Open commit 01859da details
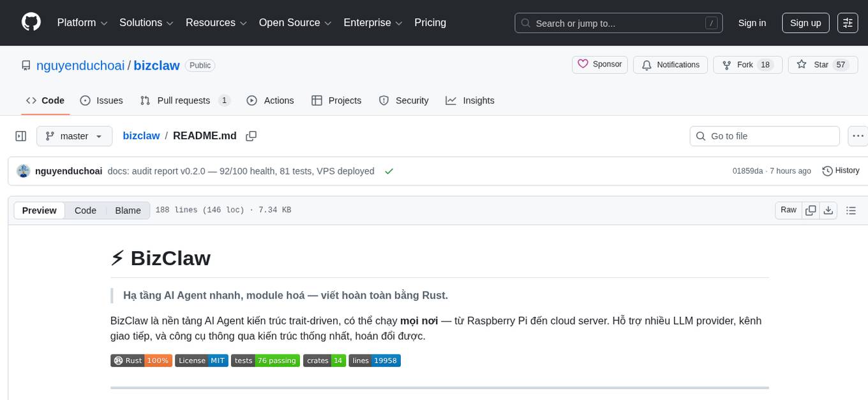This screenshot has width=868, height=400. (747, 171)
